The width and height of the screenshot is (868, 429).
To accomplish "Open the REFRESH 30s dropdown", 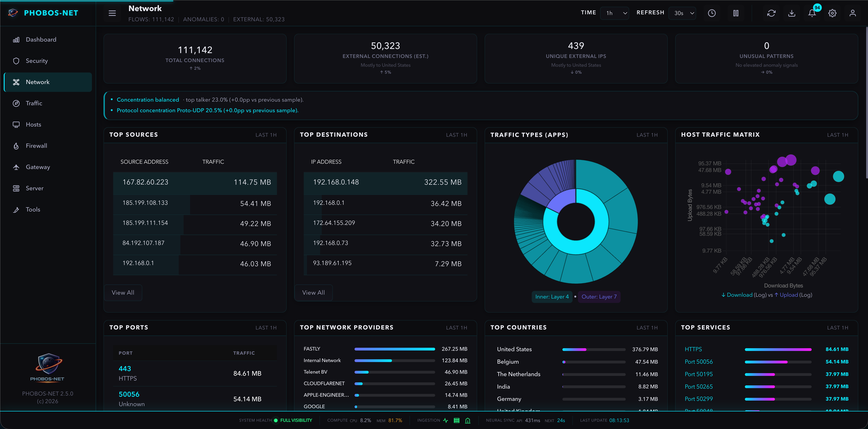I will click(x=682, y=13).
